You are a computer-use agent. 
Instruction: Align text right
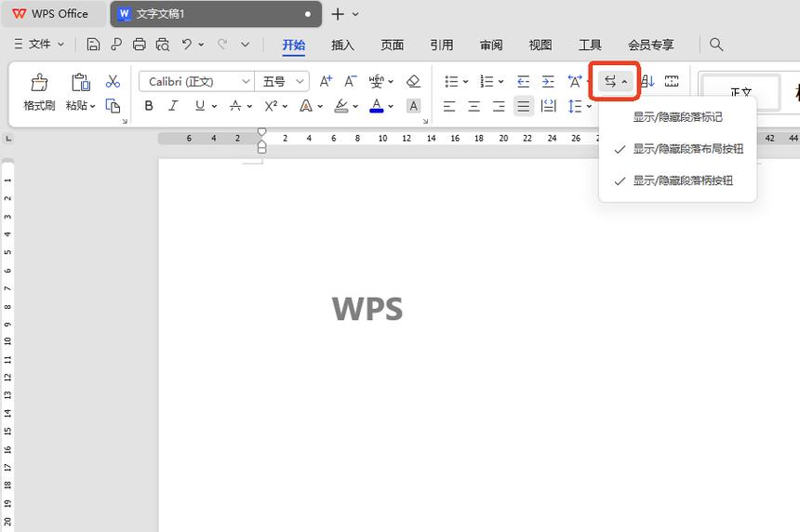pos(499,106)
